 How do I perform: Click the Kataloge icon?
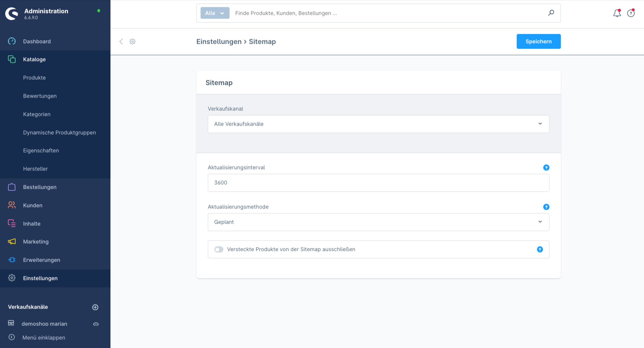click(x=12, y=59)
